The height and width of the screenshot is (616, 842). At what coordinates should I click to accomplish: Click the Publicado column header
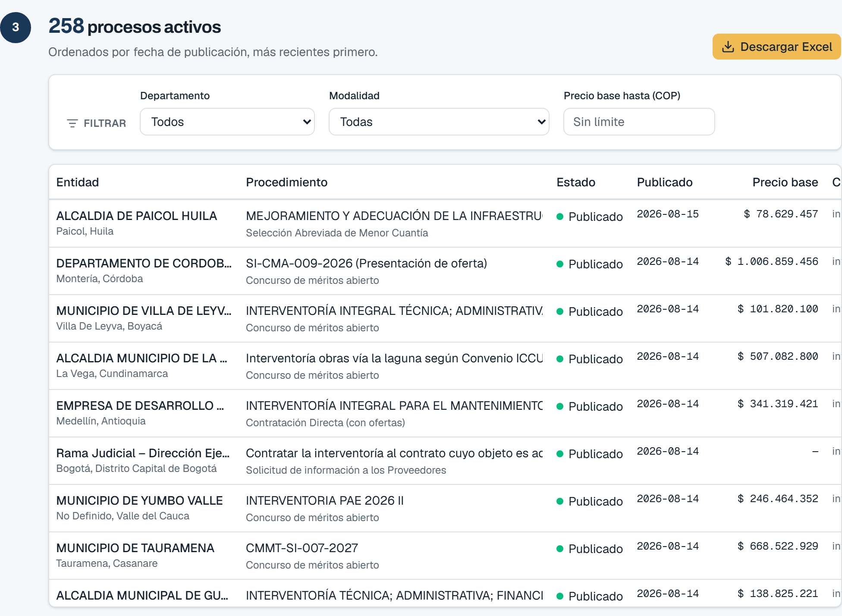tap(665, 182)
